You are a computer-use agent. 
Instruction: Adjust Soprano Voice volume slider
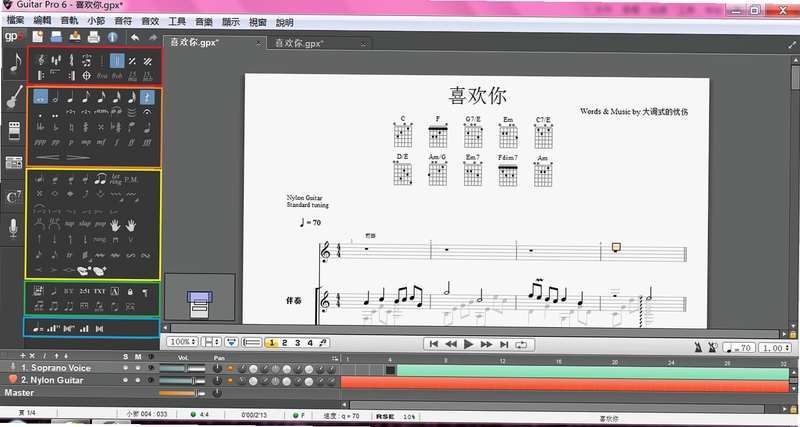point(182,368)
